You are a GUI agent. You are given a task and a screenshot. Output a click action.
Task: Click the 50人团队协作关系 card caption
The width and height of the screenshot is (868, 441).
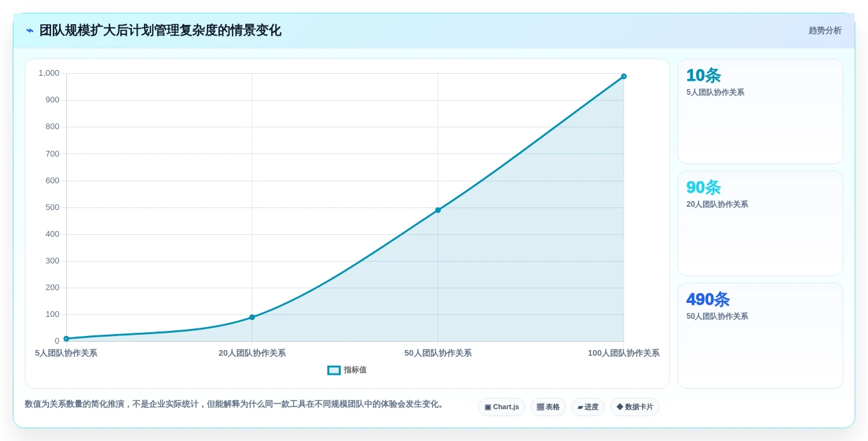[717, 317]
